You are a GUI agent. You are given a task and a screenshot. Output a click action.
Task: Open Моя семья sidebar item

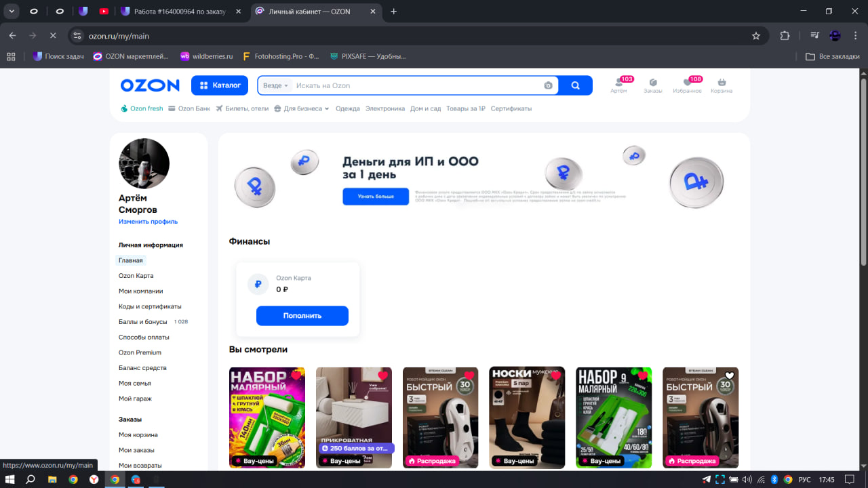coord(135,383)
